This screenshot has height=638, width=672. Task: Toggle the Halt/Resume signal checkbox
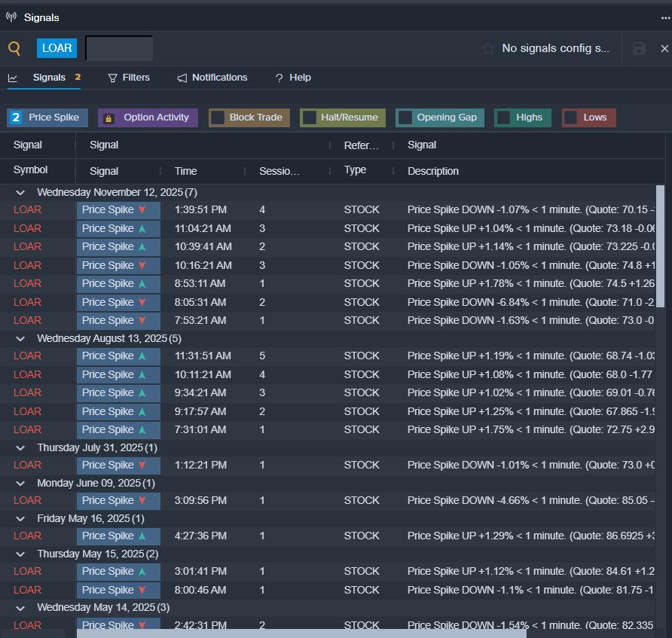309,118
